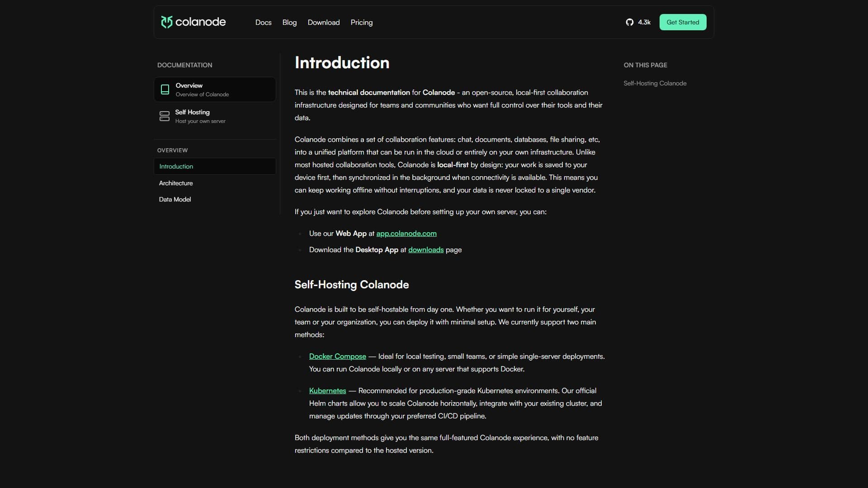Screen dimensions: 868x488
Task: Select the Overview documentation section
Action: 215,89
